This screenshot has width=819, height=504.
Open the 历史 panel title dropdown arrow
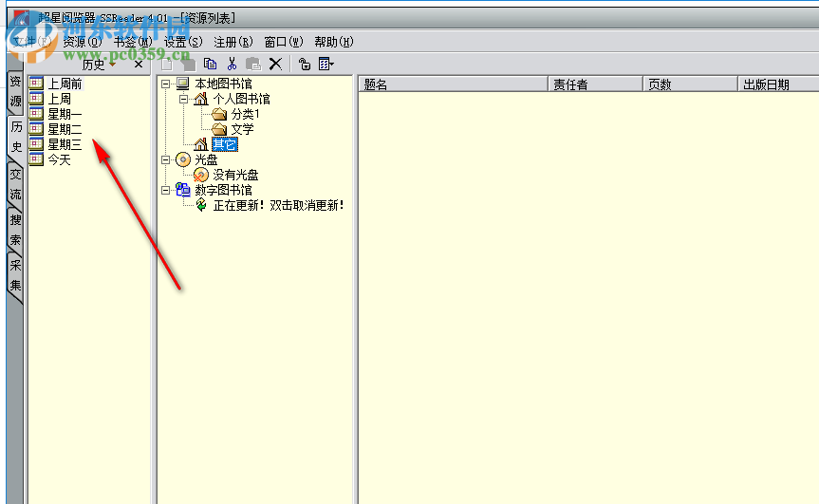click(112, 65)
